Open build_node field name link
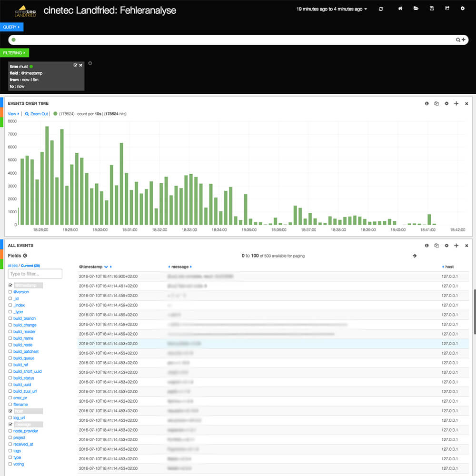The image size is (476, 476). 23,345
